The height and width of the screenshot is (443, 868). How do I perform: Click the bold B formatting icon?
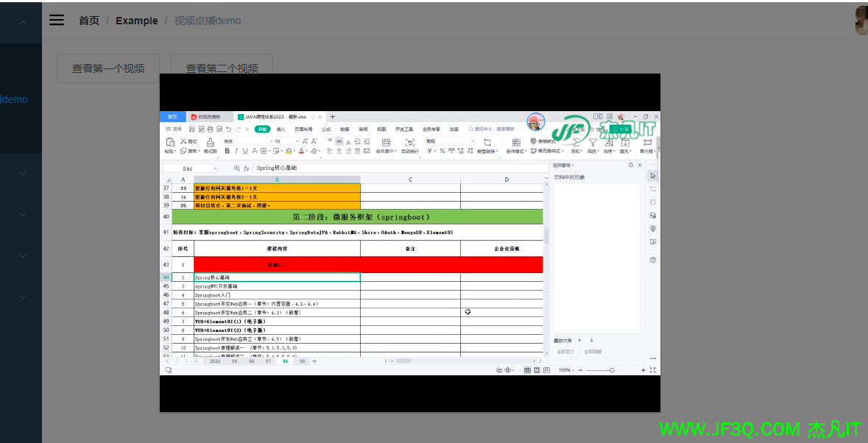click(227, 151)
